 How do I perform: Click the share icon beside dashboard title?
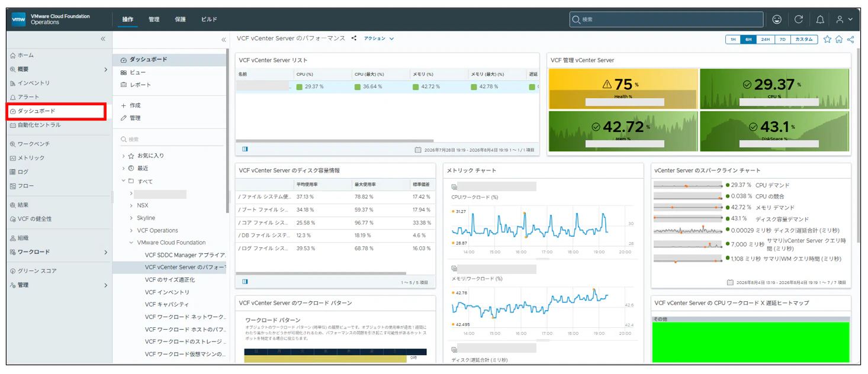coord(353,38)
